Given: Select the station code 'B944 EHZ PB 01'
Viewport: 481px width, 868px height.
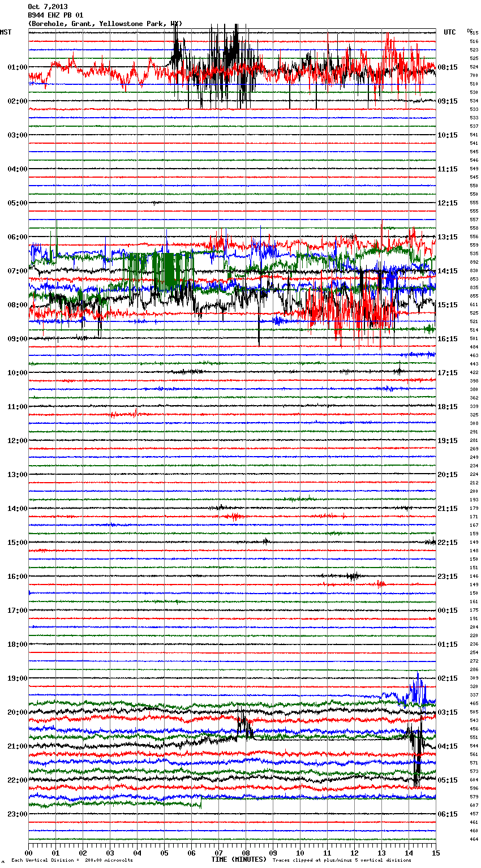Looking at the screenshot, I should click(55, 15).
